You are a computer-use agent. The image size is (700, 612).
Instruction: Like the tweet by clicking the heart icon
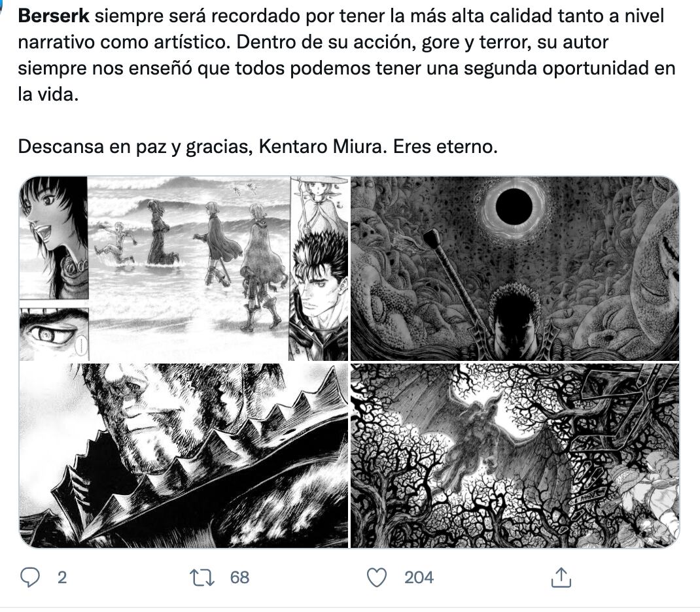click(378, 577)
